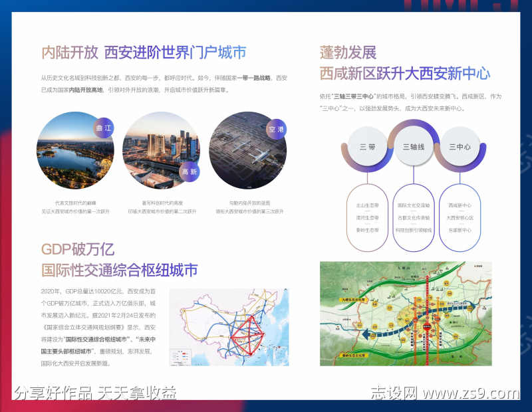Screen dimensions: 532x412
Task: Click the heading 西安进阶世界门户城市
Action: [x=175, y=52]
